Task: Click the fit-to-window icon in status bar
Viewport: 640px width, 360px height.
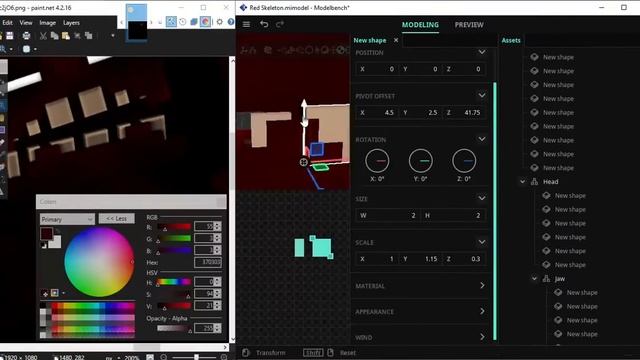Action: (x=150, y=357)
